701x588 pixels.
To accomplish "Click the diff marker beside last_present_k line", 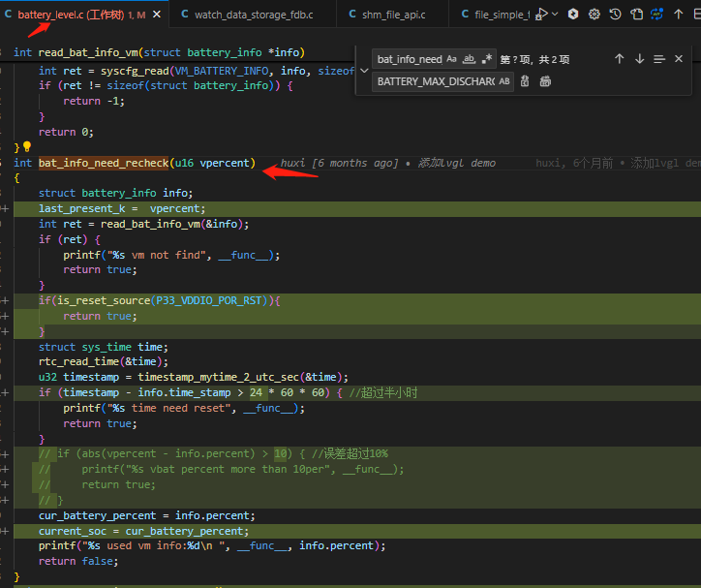I will tap(5, 208).
